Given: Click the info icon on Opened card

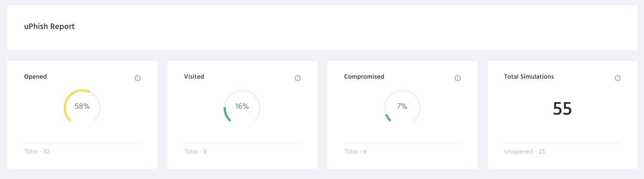Looking at the screenshot, I should tap(137, 78).
